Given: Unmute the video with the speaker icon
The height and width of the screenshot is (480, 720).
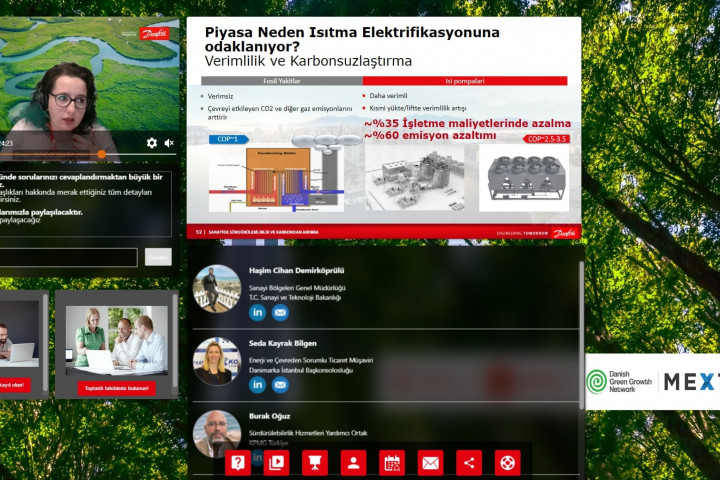Looking at the screenshot, I should [169, 143].
